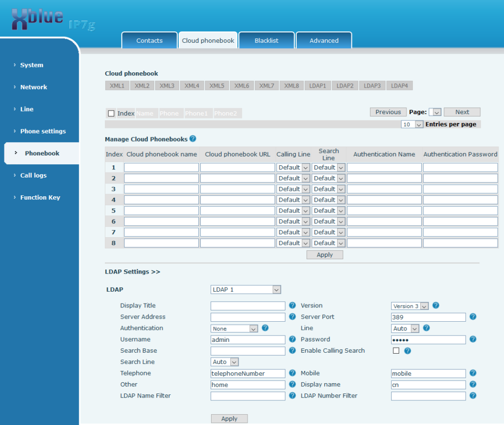Enable the Calling Search checkbox

point(396,351)
